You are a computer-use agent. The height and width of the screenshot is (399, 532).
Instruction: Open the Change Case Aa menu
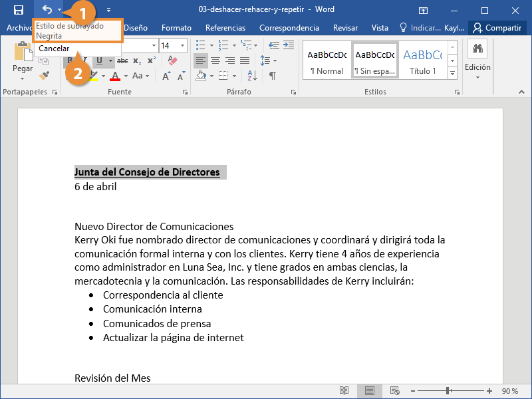[x=140, y=76]
